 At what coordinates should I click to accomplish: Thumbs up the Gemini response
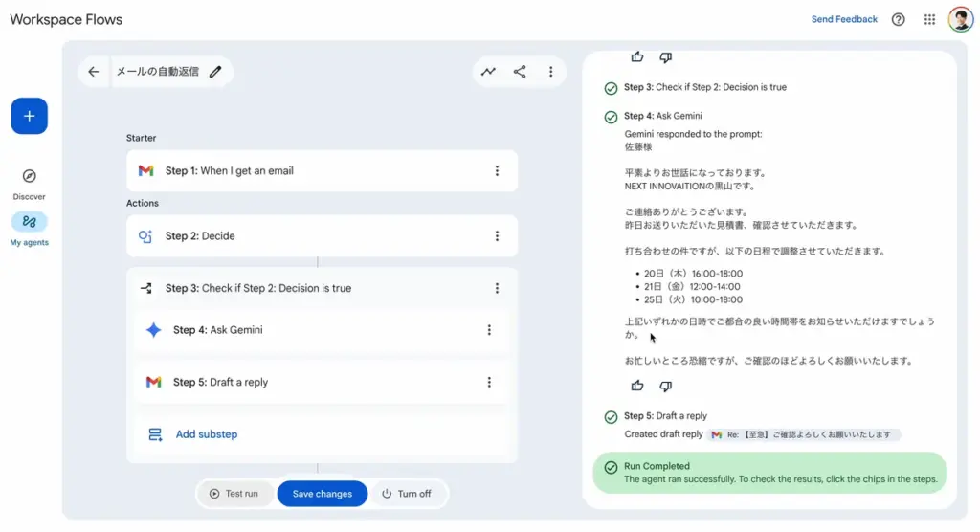point(637,386)
